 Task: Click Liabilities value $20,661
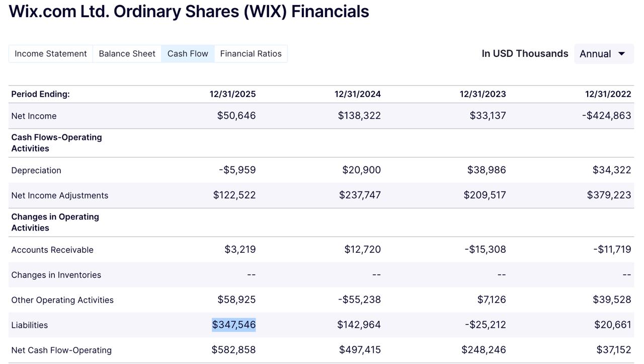[613, 325]
